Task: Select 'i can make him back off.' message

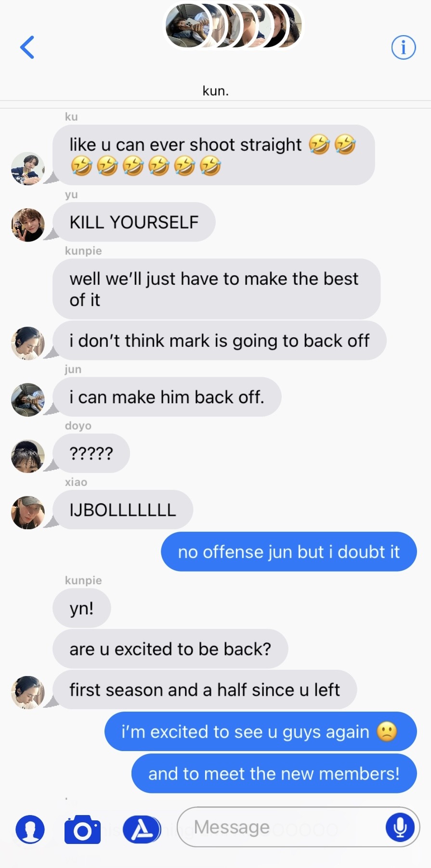Action: [167, 397]
